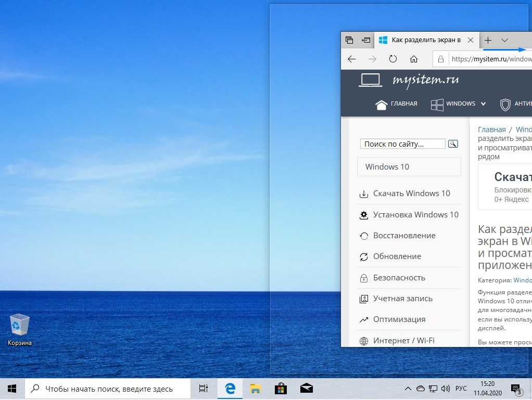Open Edge tab preview chevron

coord(504,40)
